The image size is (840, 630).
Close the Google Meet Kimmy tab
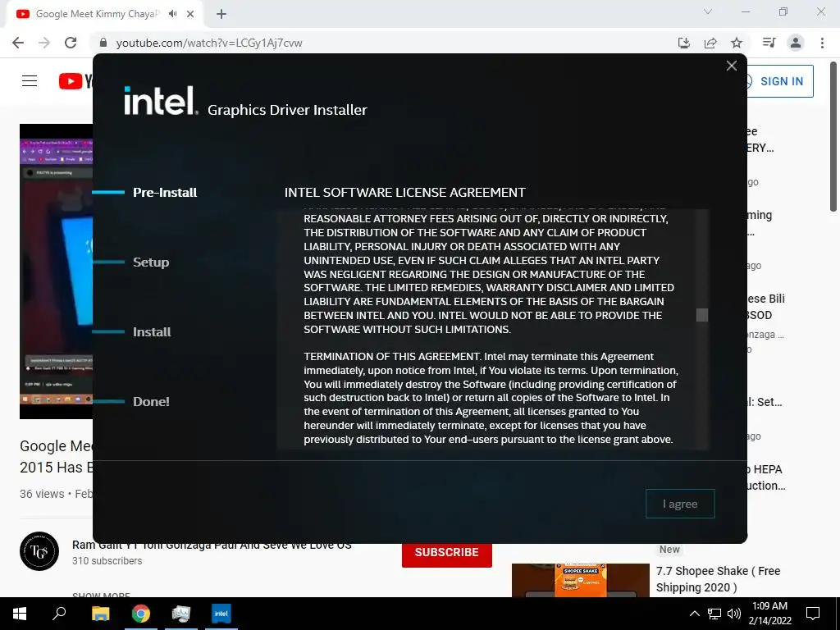tap(190, 14)
